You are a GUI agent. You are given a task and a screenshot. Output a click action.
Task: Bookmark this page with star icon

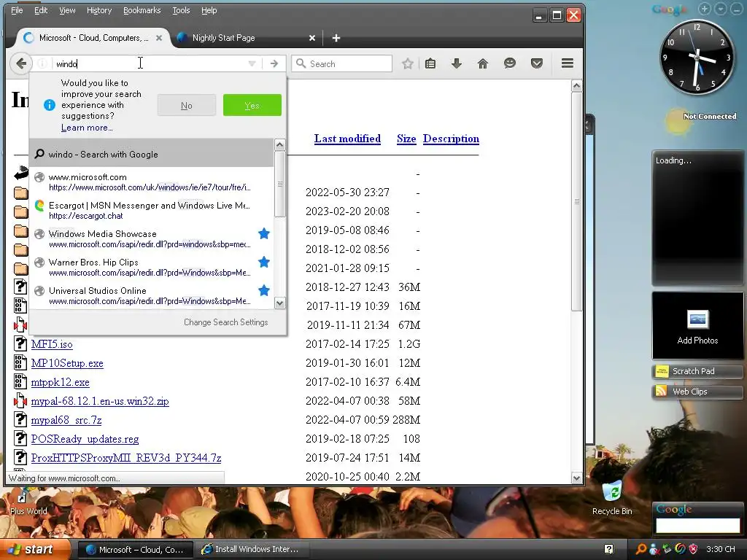pyautogui.click(x=407, y=64)
